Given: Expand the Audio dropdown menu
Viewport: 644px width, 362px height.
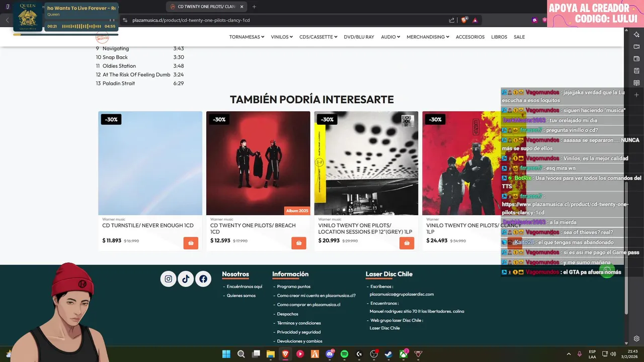Looking at the screenshot, I should pos(390,37).
